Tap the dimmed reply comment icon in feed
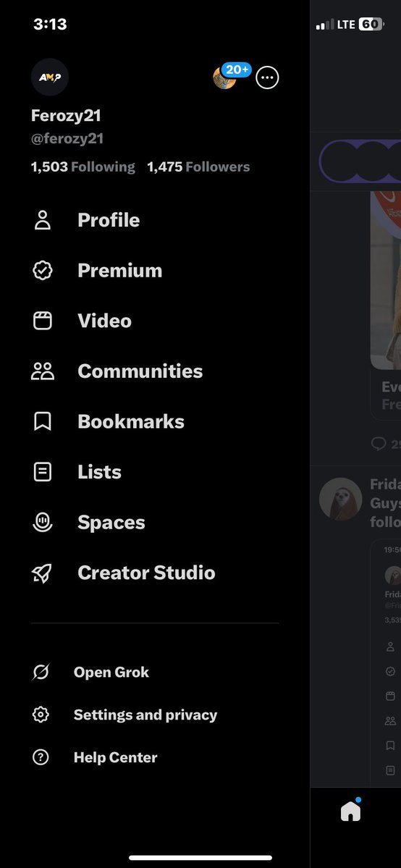 379,443
